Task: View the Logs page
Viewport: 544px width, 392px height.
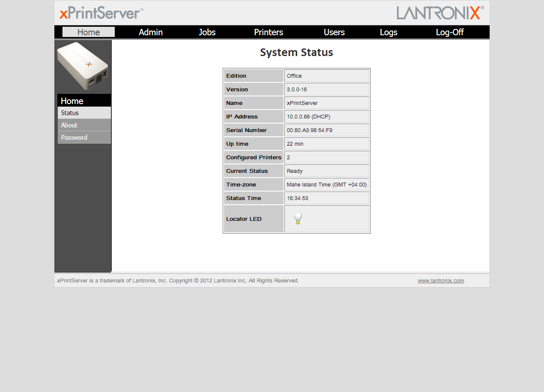Action: click(388, 32)
